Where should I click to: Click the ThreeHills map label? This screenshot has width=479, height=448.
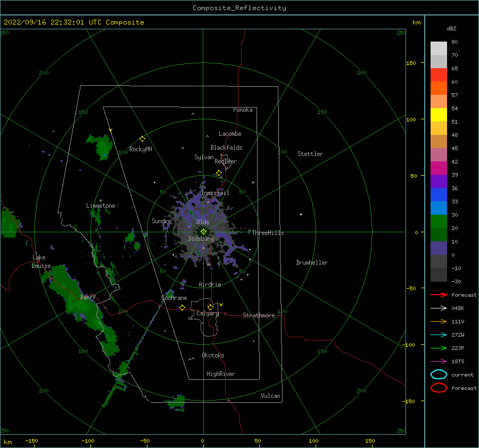pyautogui.click(x=268, y=233)
